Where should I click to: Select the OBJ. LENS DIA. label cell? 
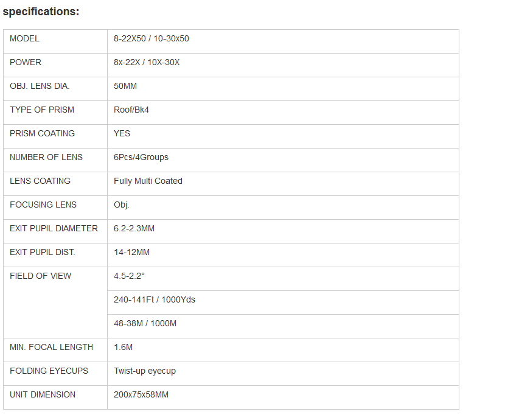click(40, 86)
